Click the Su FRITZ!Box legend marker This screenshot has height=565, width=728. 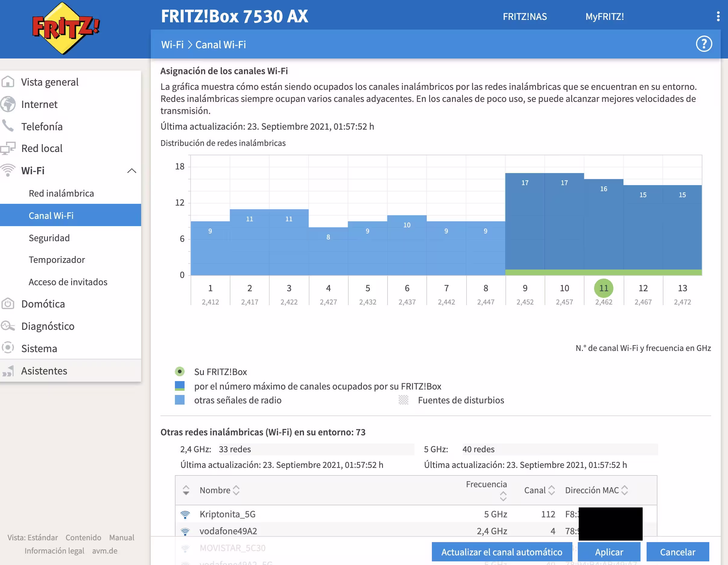tap(180, 371)
